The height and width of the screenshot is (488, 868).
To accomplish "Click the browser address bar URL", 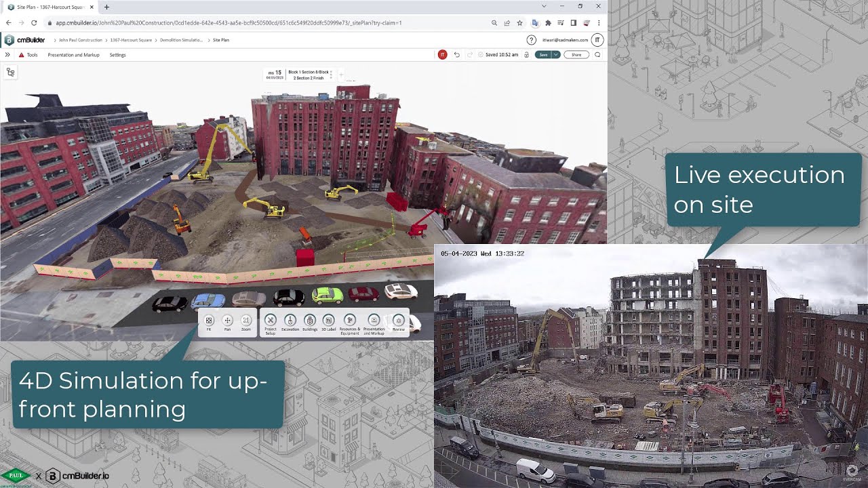I will click(229, 23).
